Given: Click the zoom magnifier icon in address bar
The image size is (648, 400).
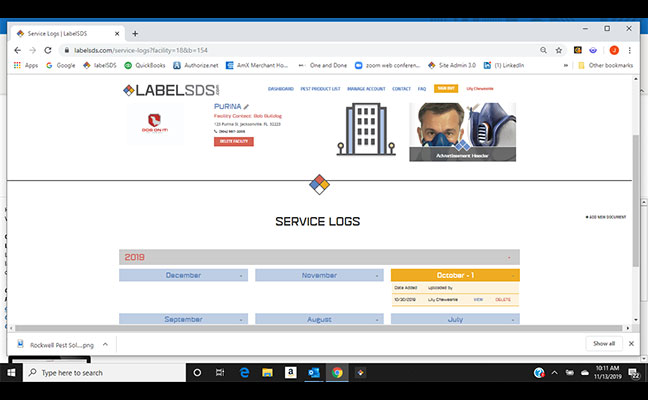Looking at the screenshot, I should click(x=543, y=50).
